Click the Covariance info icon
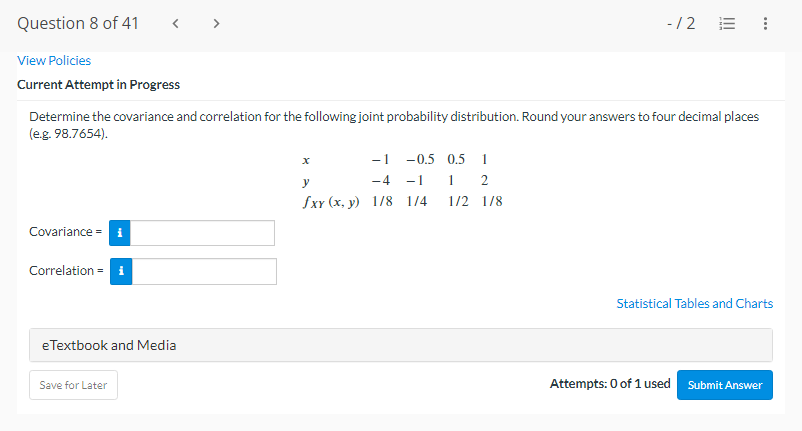 click(120, 233)
